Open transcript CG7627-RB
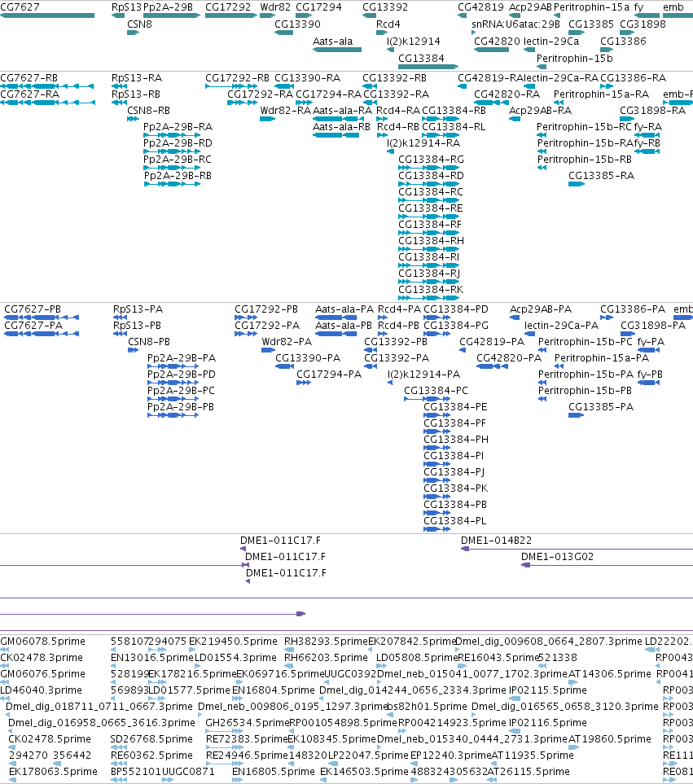Viewport: 693px width, 784px height. 29,78
